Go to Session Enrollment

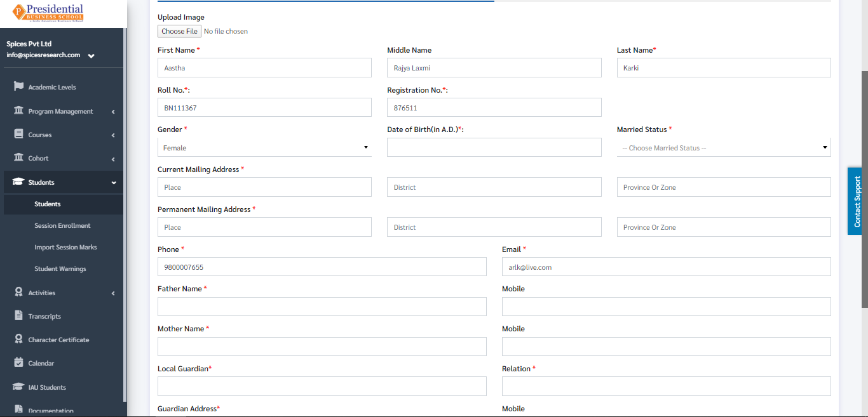tap(62, 225)
